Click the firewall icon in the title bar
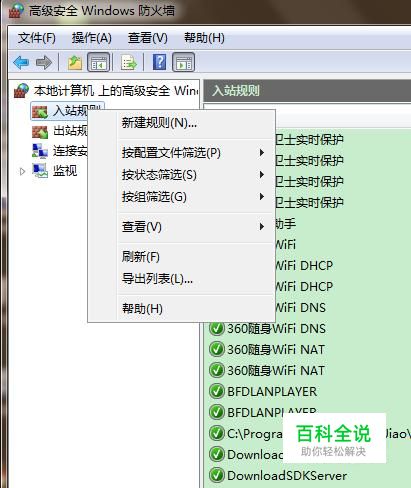Screen dimensions: 411x488 point(16,11)
